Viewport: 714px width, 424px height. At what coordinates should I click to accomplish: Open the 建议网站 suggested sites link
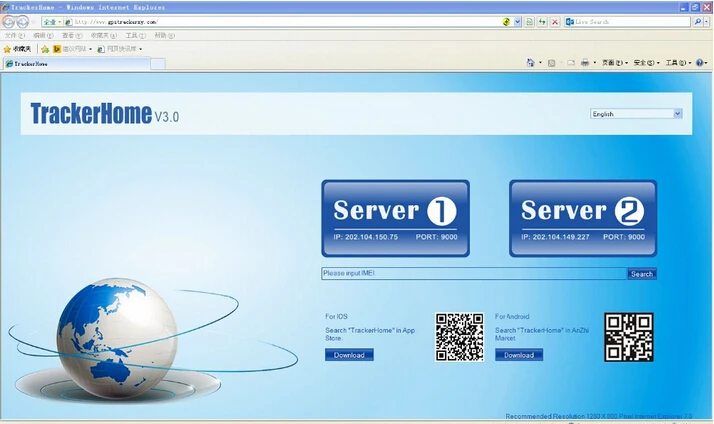(x=72, y=49)
